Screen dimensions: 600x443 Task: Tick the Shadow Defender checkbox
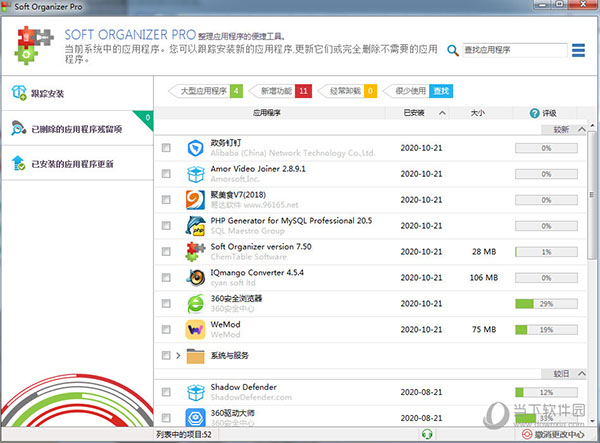click(x=166, y=392)
